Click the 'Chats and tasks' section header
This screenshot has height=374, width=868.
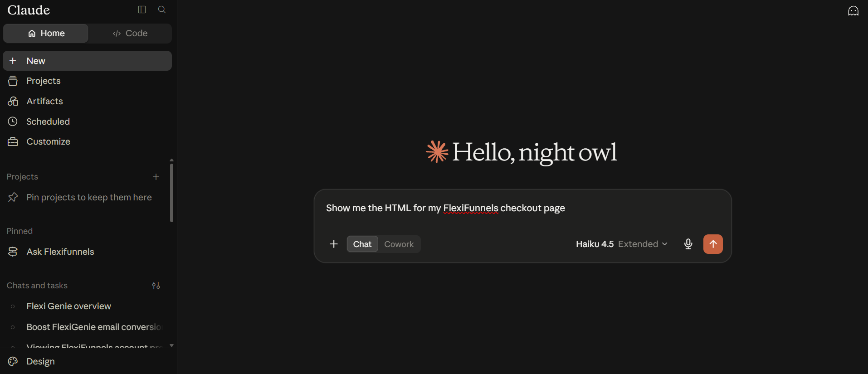click(x=37, y=286)
